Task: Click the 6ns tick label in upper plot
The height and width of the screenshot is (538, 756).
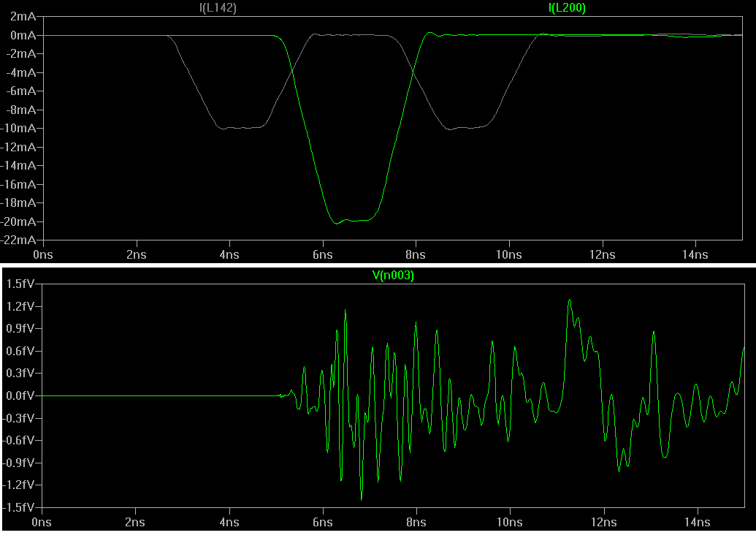Action: [323, 255]
